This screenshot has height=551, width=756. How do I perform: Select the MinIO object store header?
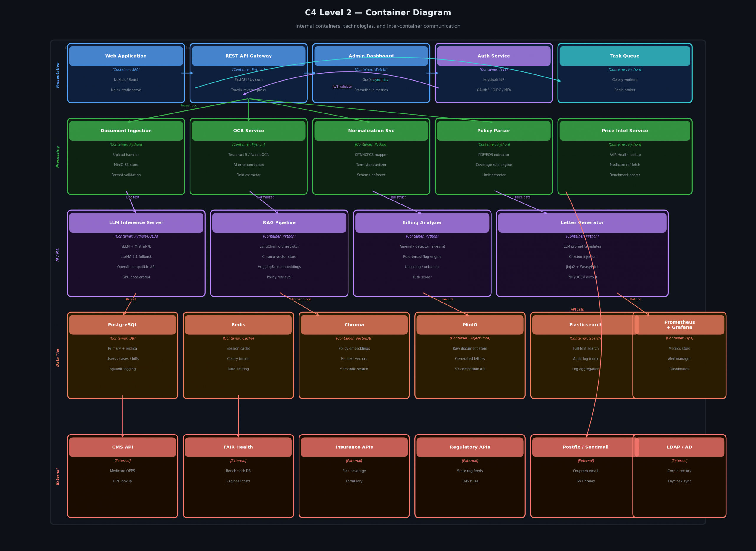click(470, 324)
